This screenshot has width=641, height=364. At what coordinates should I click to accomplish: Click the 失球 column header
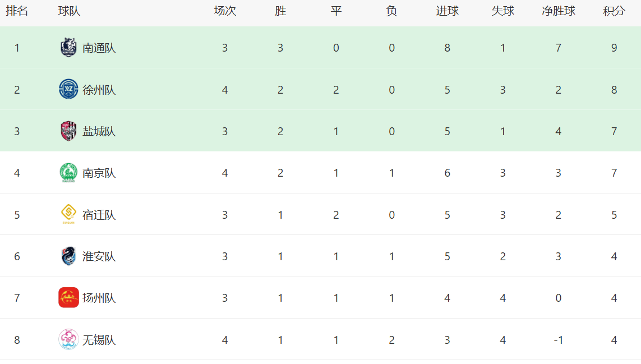click(502, 11)
